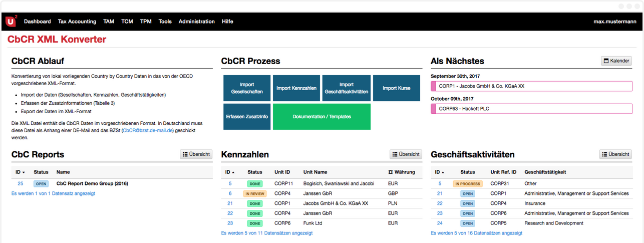Open the Kalender button

pos(616,61)
